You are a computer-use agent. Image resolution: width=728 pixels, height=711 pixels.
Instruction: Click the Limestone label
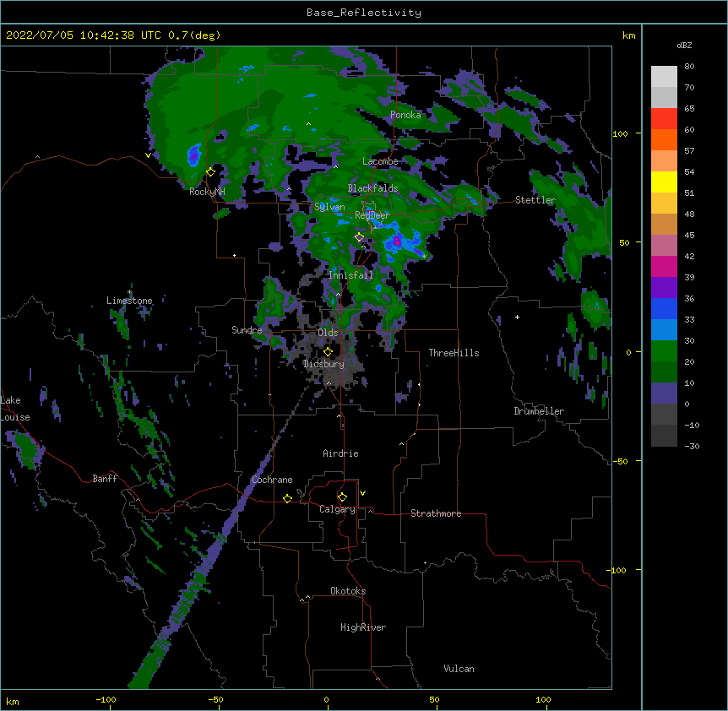pyautogui.click(x=129, y=301)
